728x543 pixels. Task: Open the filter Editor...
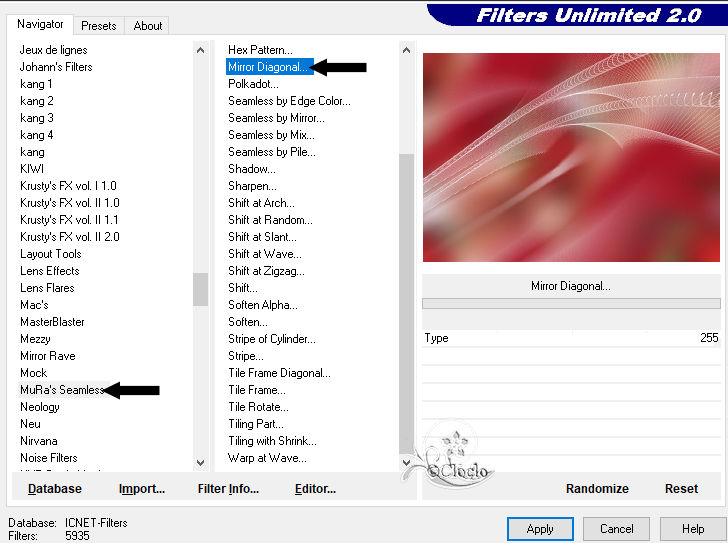tap(315, 489)
